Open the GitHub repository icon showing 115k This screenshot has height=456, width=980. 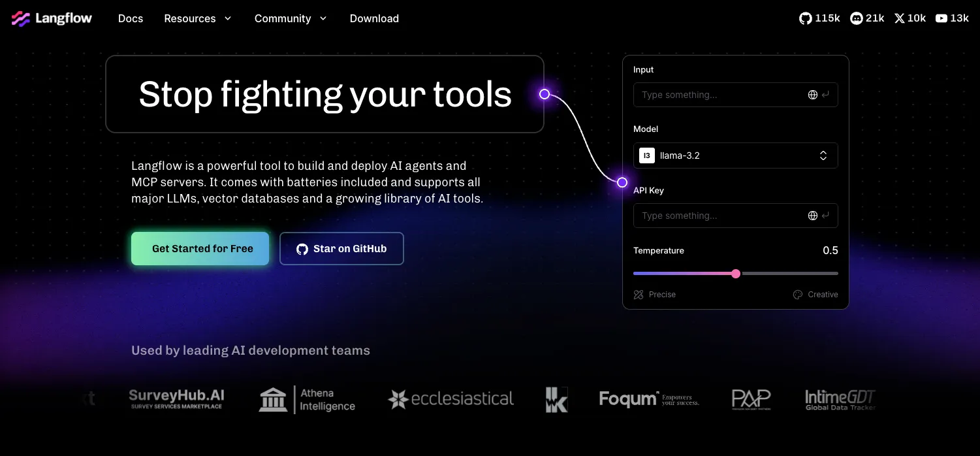(806, 18)
